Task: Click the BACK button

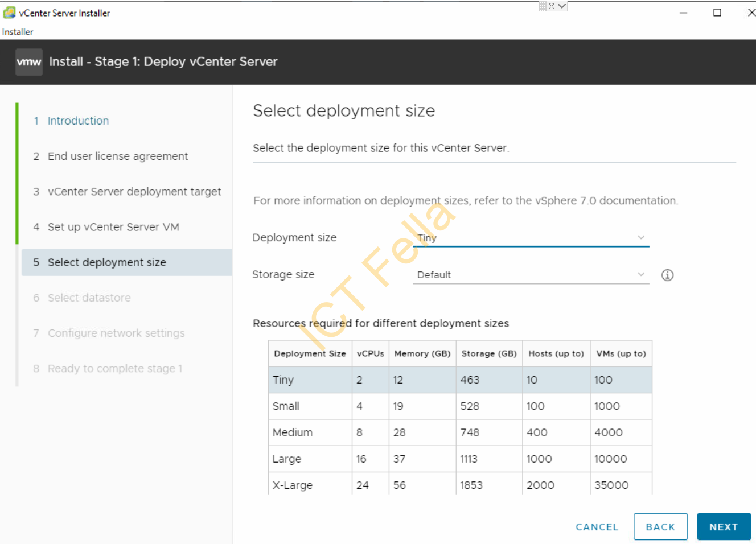Action: 660,527
